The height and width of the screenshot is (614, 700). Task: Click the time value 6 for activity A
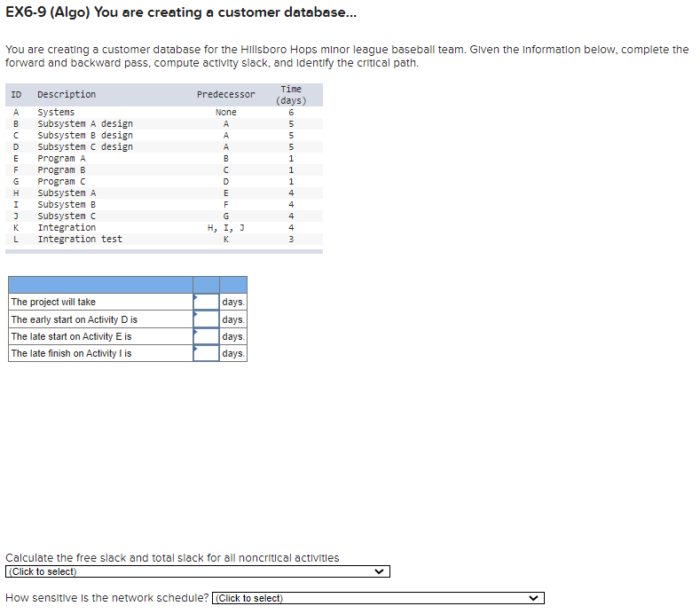(291, 112)
